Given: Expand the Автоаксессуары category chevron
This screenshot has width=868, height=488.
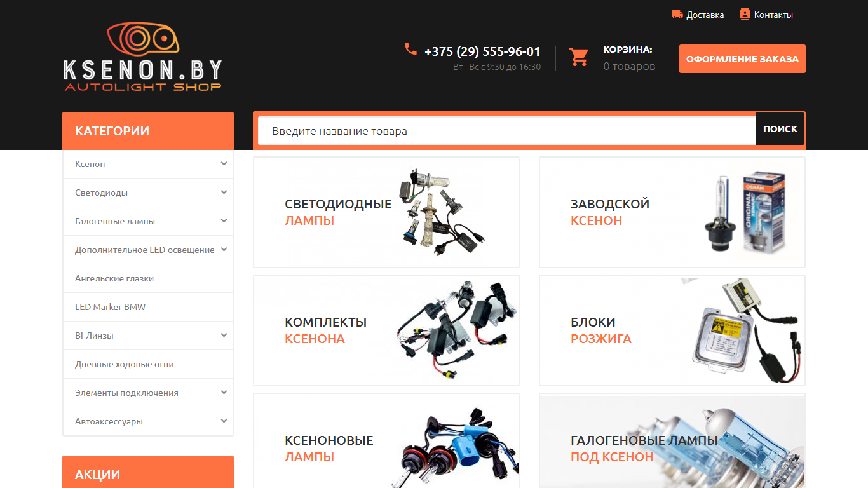Looking at the screenshot, I should tap(224, 421).
